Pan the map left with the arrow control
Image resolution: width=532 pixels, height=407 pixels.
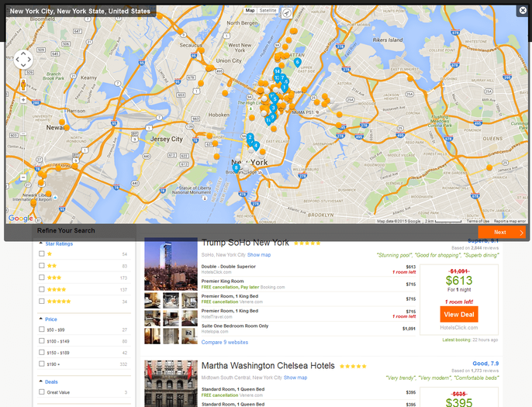point(18,60)
